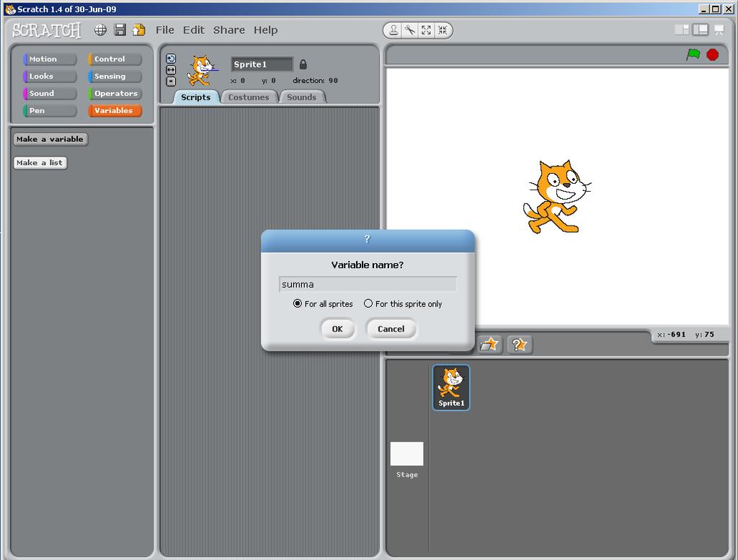Click the Sprite1 name field

(x=262, y=64)
